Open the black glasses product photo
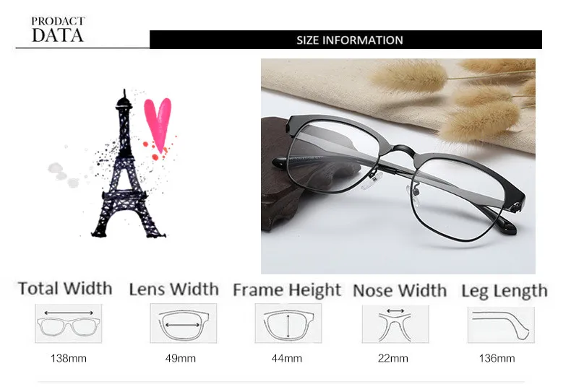Screen dimensions: 571x392 point(398,166)
